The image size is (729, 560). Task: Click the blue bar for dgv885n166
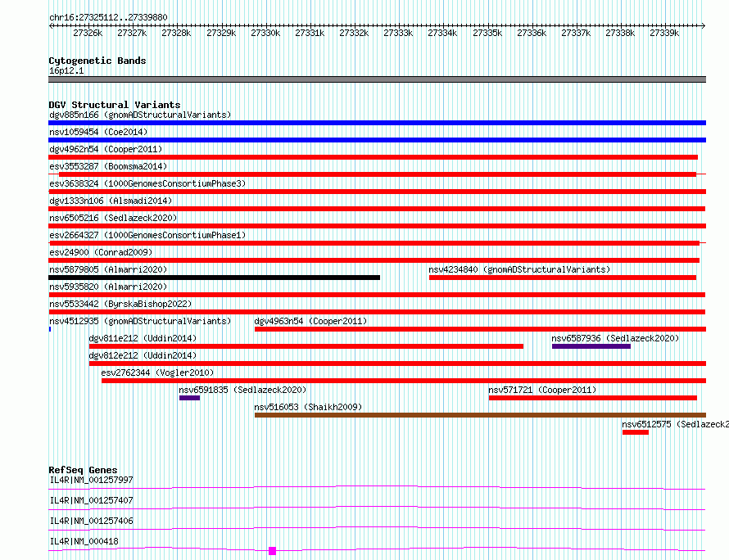pyautogui.click(x=377, y=123)
